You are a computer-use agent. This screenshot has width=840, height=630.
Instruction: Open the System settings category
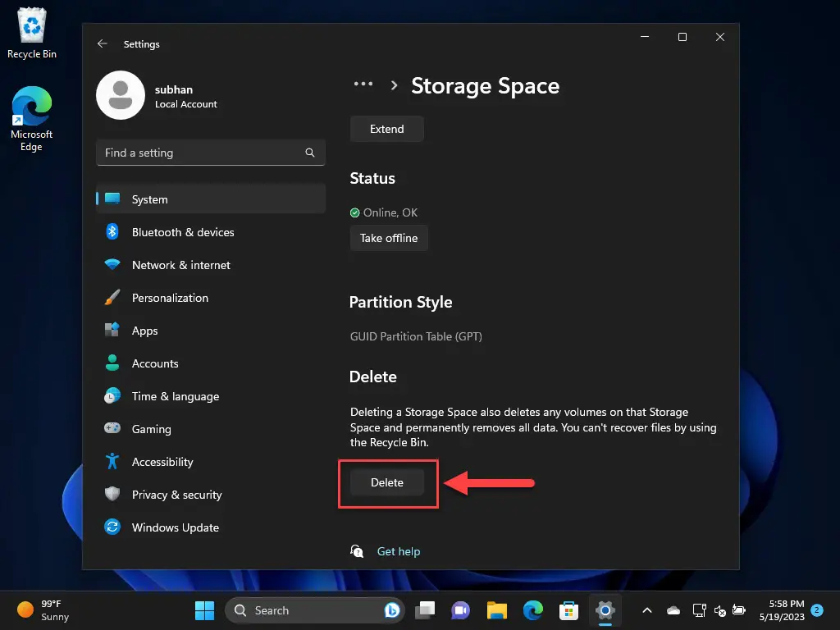point(211,199)
